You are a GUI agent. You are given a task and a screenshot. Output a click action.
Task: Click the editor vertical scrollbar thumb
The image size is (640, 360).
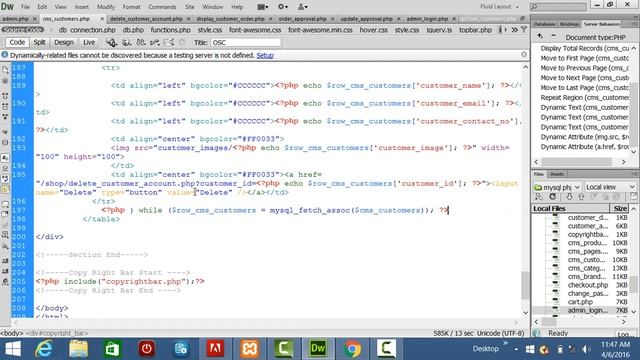[525, 284]
